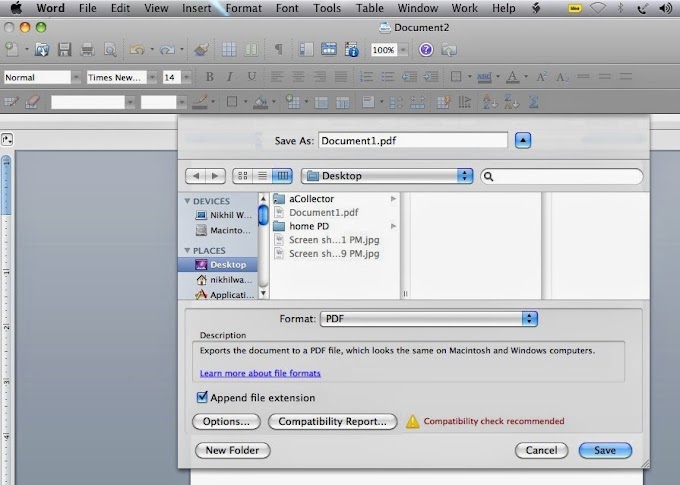Click the Compatibility Report... button
The image size is (680, 485).
(333, 421)
